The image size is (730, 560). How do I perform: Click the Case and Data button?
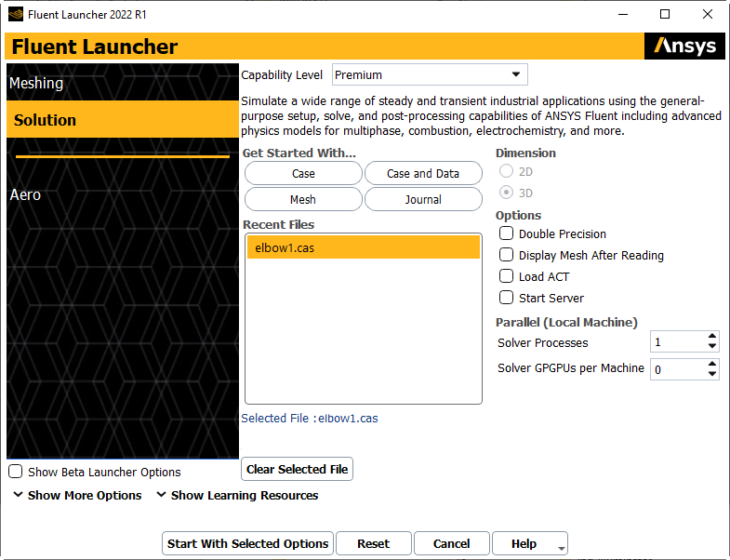(423, 173)
